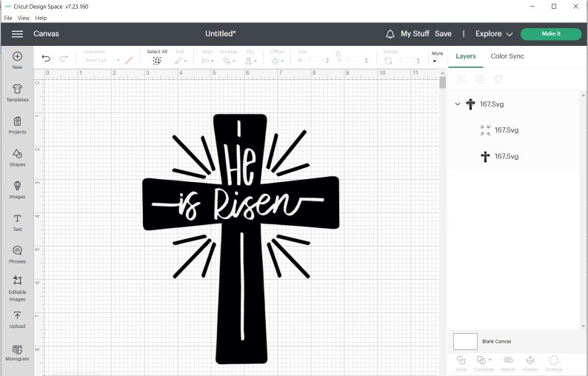Click Save in the header
588x376 pixels.
coord(443,34)
